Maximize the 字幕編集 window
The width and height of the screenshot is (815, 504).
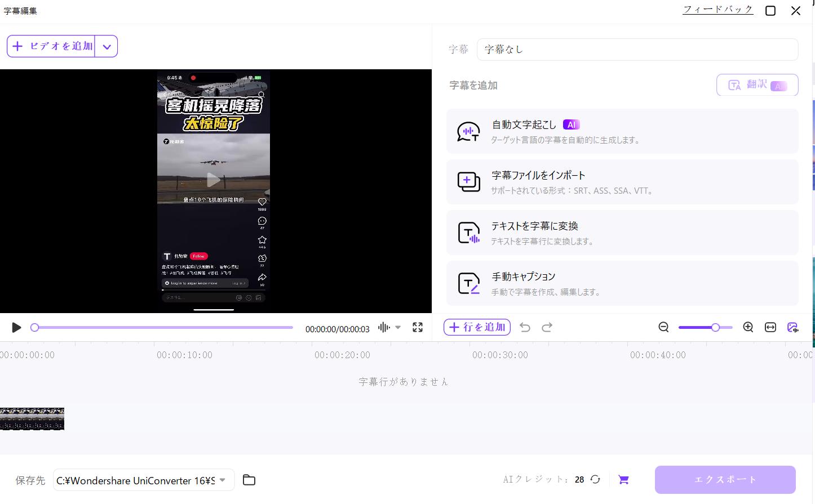click(x=770, y=11)
